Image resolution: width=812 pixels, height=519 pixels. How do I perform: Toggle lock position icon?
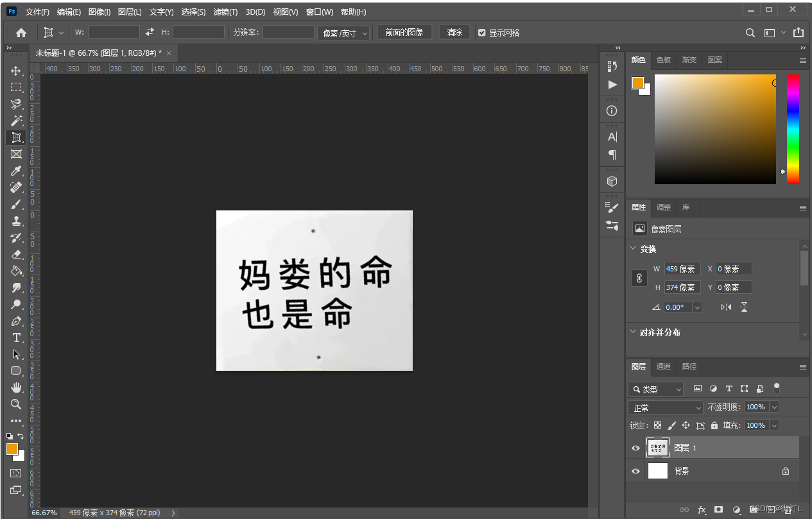(686, 425)
